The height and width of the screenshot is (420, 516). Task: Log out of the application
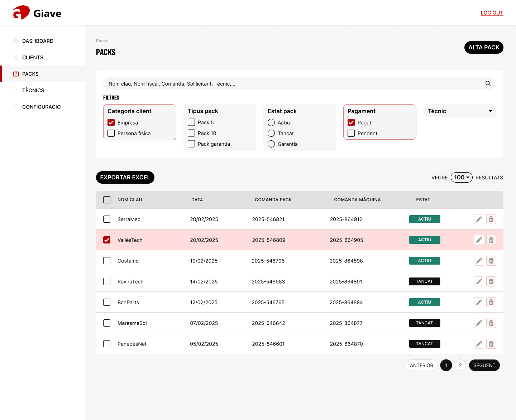coord(492,13)
